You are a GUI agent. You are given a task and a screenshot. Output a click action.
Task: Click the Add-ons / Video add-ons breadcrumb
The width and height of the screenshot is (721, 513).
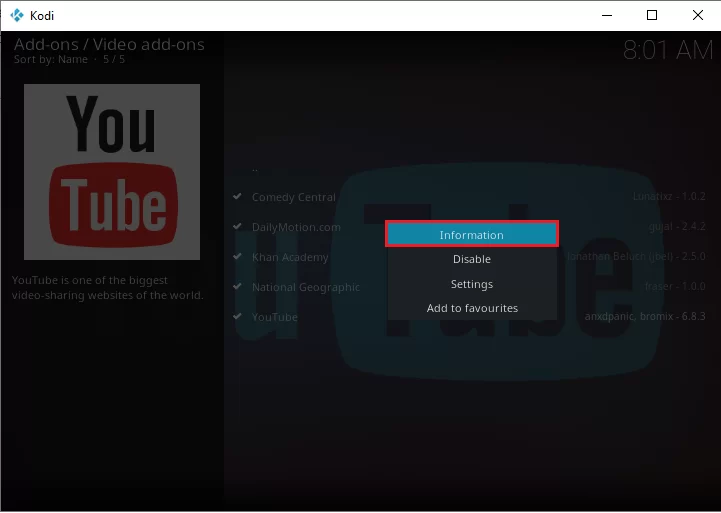109,44
